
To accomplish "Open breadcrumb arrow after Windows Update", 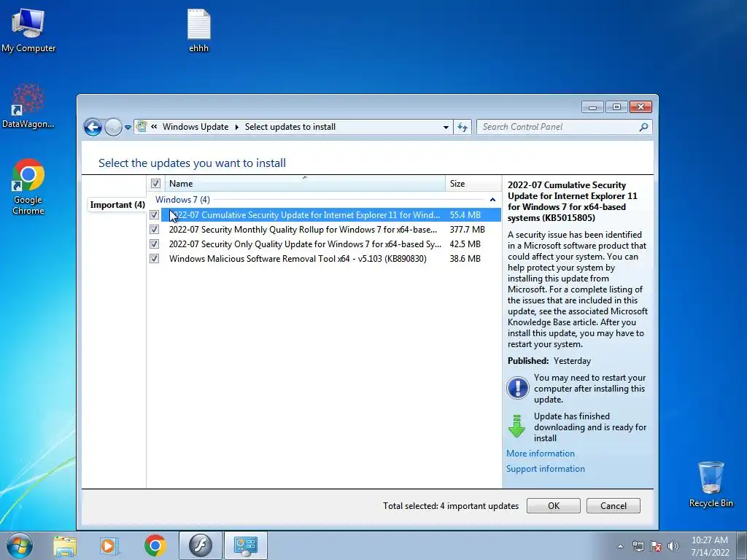I will click(237, 127).
